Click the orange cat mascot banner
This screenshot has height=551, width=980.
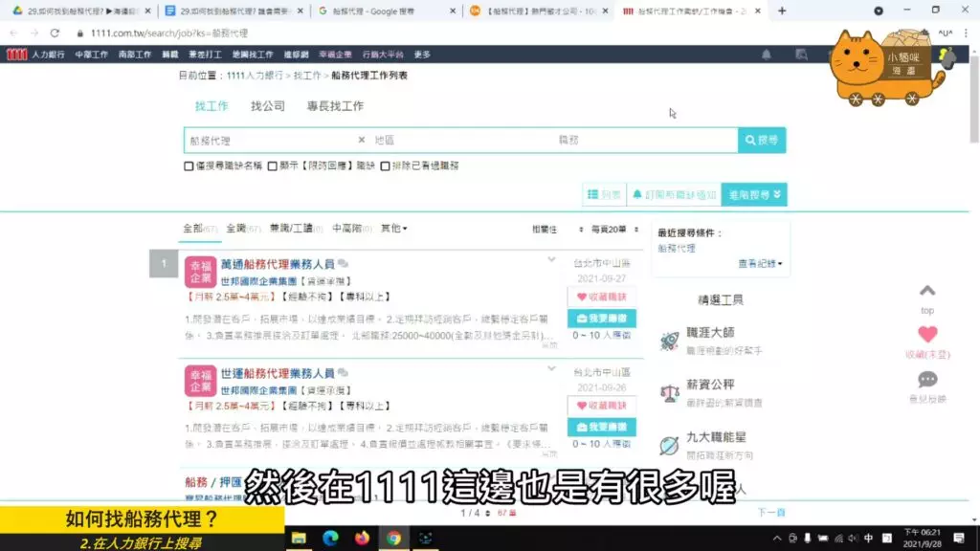pyautogui.click(x=887, y=68)
